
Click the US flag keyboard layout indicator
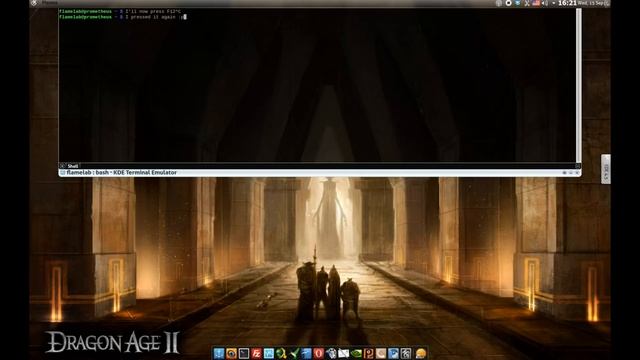pyautogui.click(x=536, y=3)
